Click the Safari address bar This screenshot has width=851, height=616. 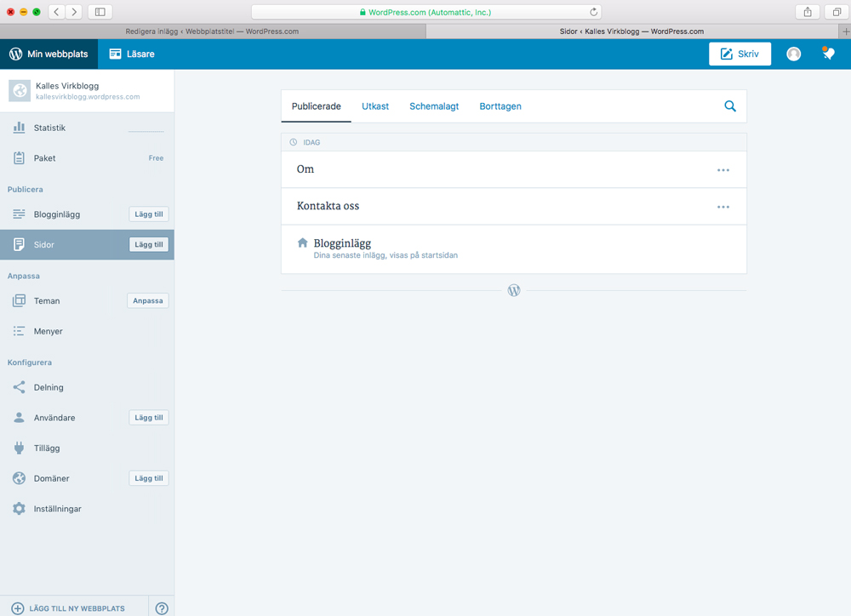(425, 12)
